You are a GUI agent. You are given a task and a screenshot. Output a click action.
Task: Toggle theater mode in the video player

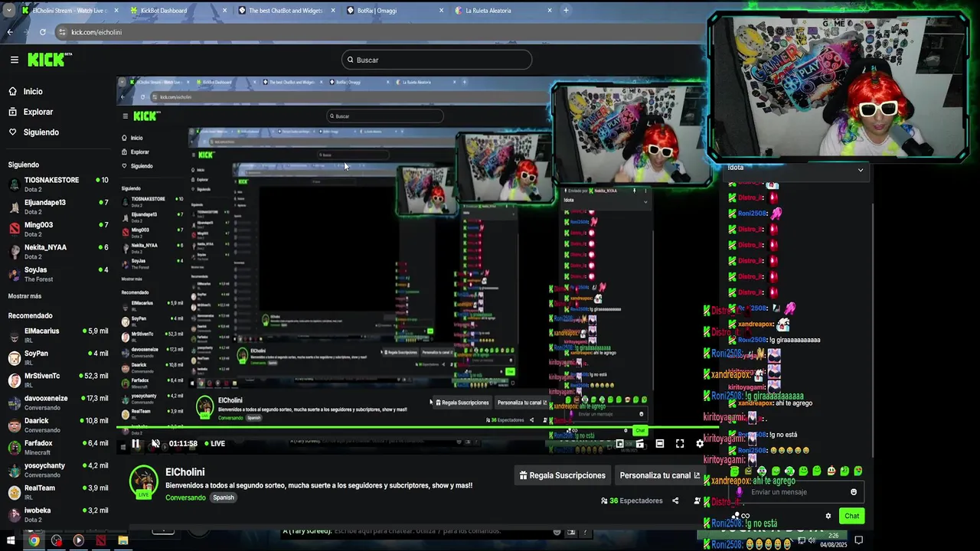pyautogui.click(x=659, y=443)
